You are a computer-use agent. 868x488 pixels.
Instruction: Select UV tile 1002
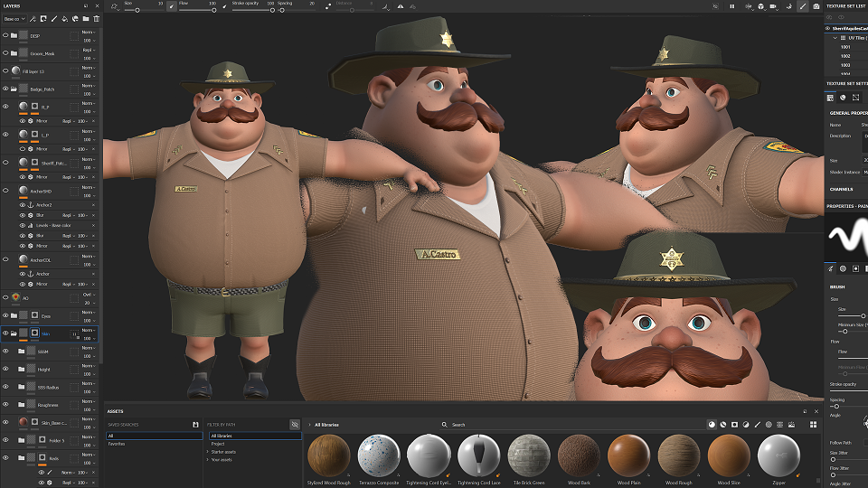(845, 56)
